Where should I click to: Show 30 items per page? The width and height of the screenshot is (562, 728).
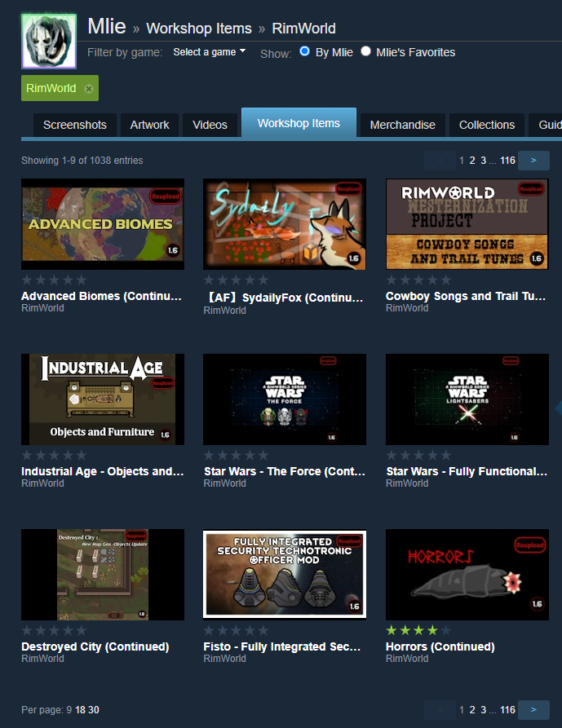[94, 710]
